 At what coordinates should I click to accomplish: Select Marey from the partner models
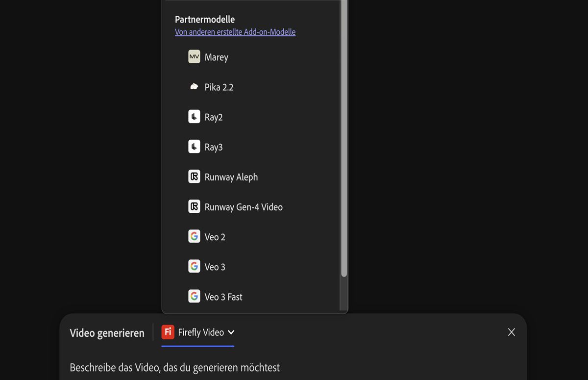[216, 57]
